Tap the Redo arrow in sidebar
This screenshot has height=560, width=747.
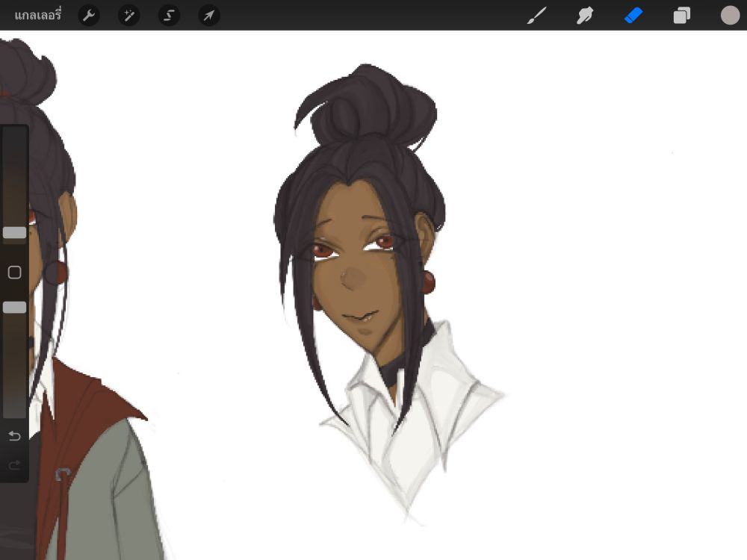pos(14,464)
